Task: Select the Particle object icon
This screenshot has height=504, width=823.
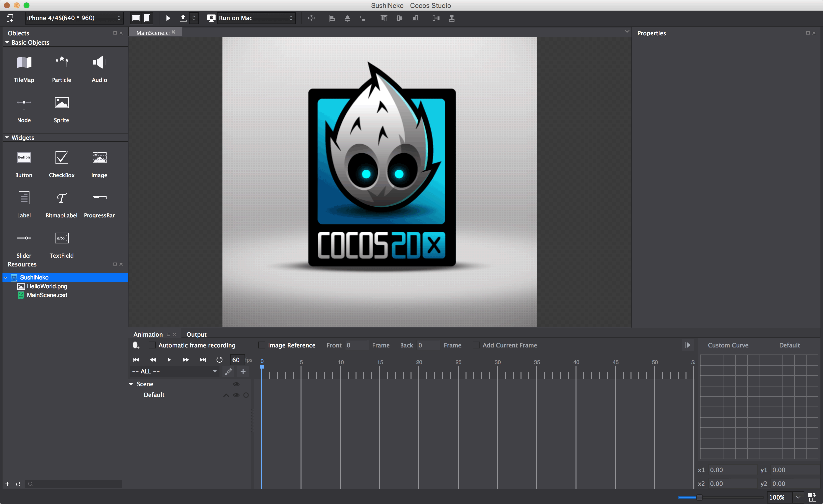Action: pos(61,63)
